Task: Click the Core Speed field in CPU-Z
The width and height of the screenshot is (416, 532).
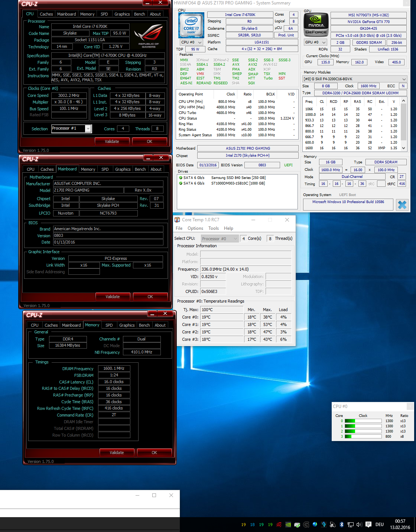Action: coord(69,95)
